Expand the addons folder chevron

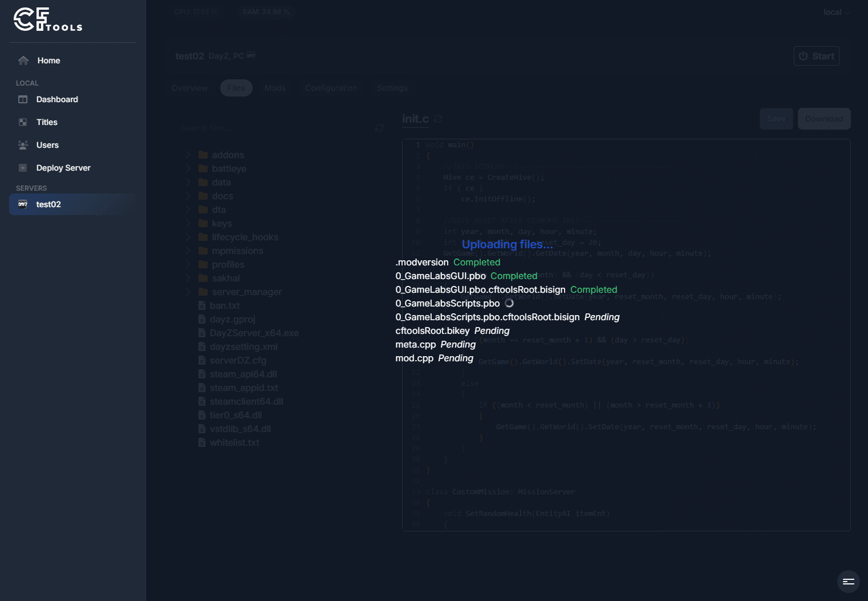[x=188, y=155]
